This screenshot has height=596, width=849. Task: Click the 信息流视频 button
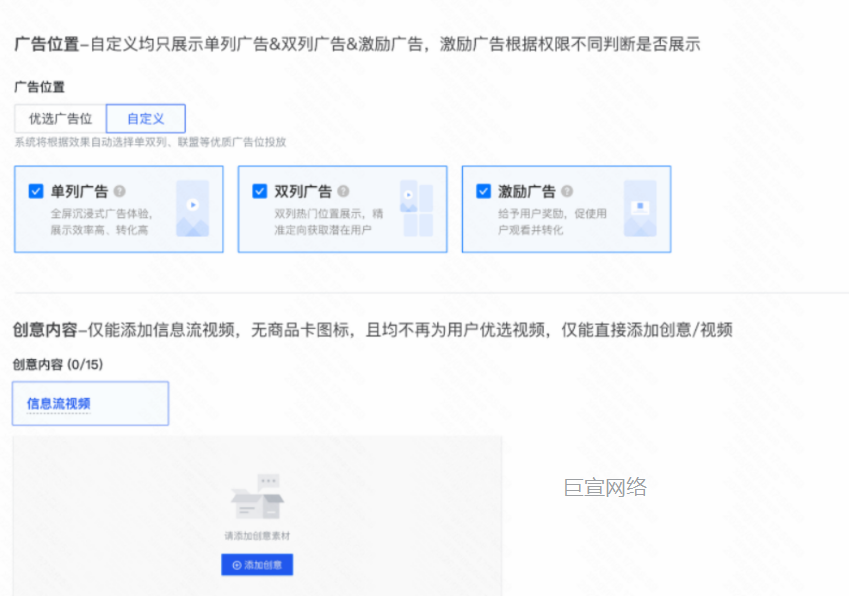(91, 402)
